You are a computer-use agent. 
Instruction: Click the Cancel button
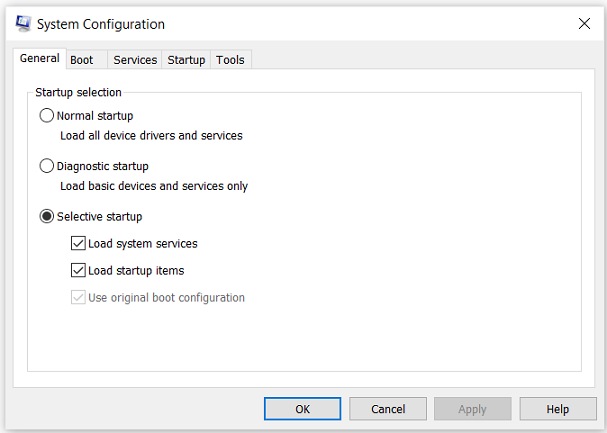388,409
